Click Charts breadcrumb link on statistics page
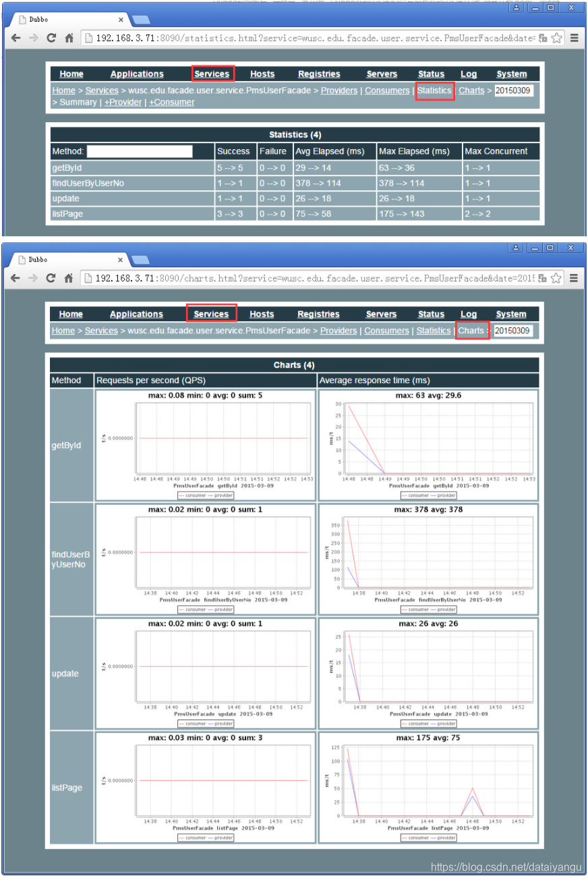Viewport: 588px width, 880px height. (x=471, y=90)
